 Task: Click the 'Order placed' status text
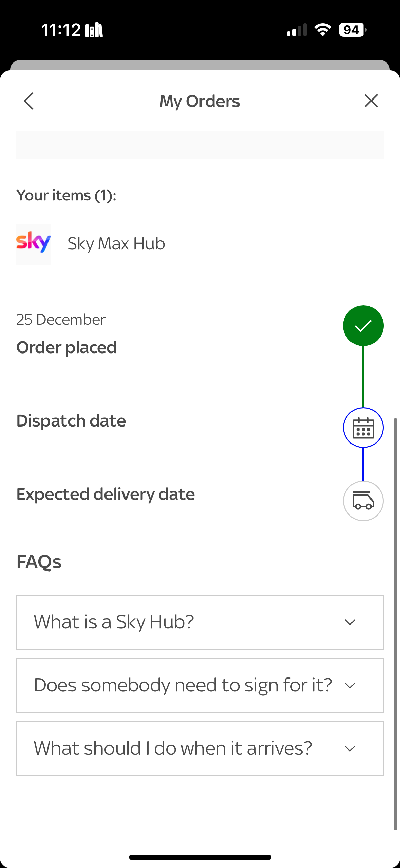coord(66,347)
